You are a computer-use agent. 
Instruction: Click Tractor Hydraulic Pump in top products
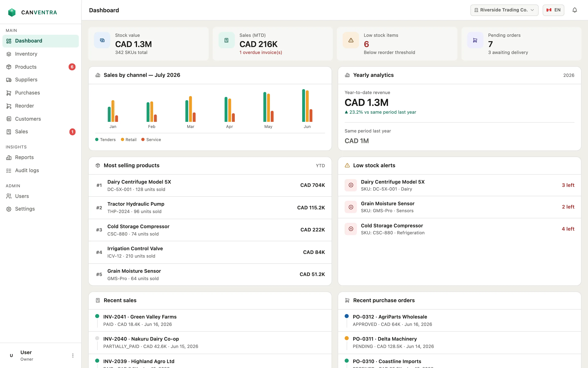[x=210, y=208]
